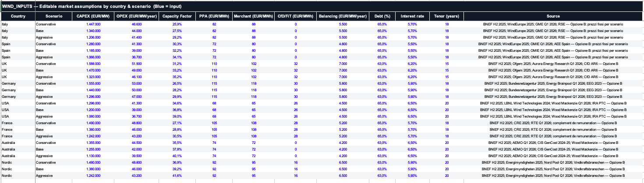Click the UK Base source text cell
The image size is (644, 183).
point(553,70)
